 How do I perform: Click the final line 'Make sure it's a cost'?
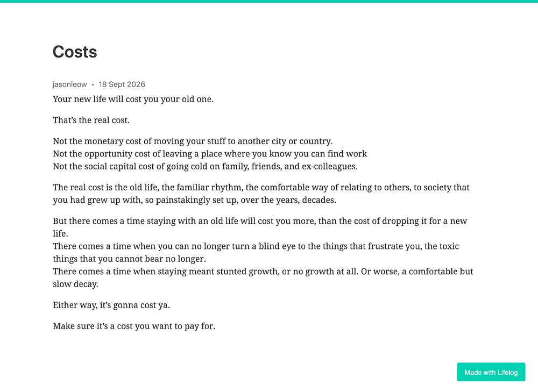pos(134,326)
